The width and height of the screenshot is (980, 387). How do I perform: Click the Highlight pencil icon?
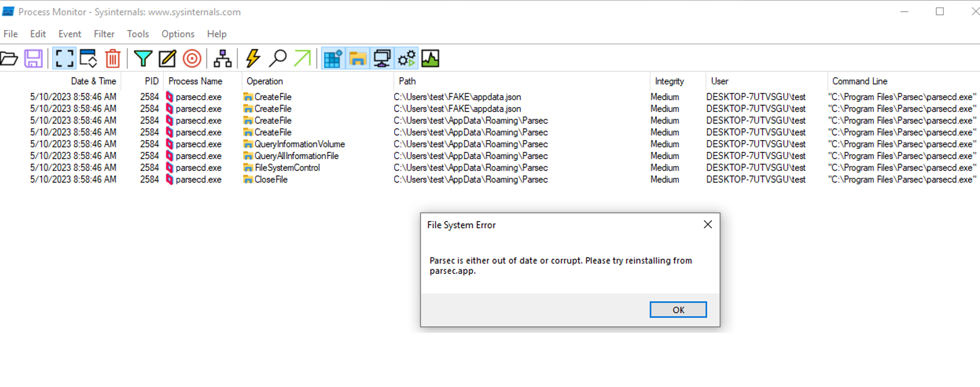[x=167, y=58]
